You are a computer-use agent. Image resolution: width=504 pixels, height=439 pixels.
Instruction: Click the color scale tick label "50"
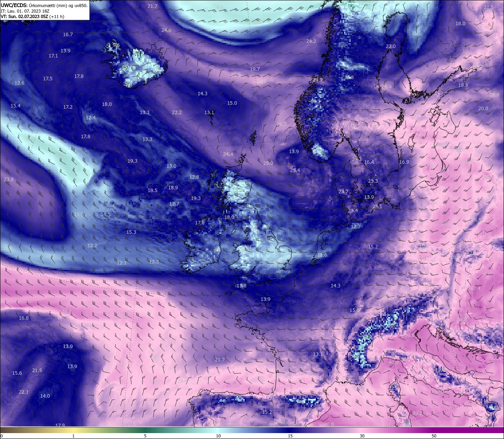(434, 436)
